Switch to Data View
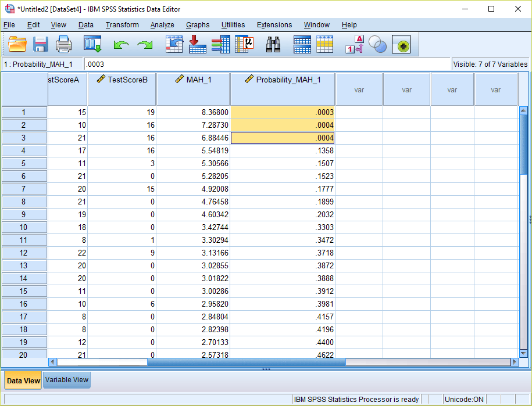The image size is (532, 406). click(x=23, y=380)
